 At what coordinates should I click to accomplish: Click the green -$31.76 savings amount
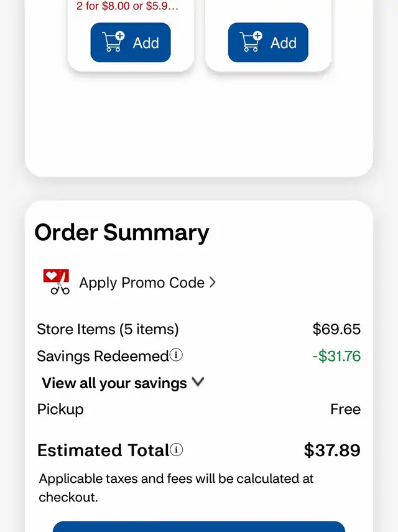coord(336,356)
